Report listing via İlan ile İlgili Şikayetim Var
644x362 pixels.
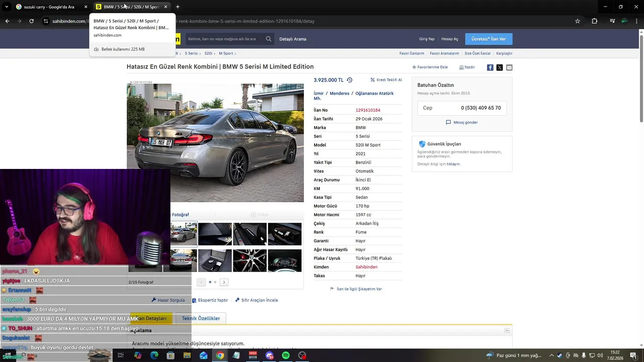(356, 289)
